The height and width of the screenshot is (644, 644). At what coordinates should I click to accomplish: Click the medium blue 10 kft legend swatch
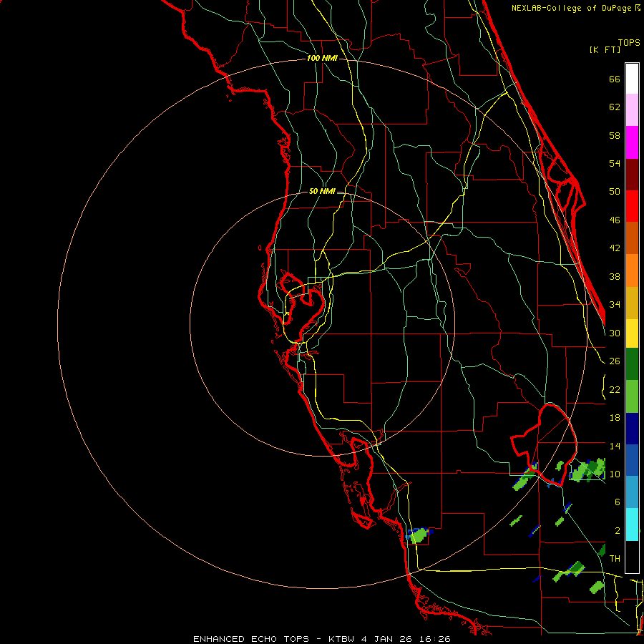tap(632, 459)
